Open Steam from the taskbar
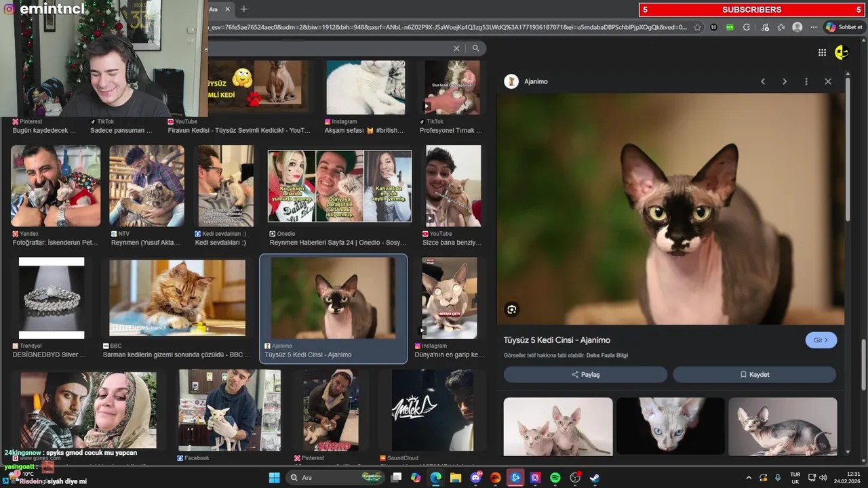The width and height of the screenshot is (868, 488). click(x=595, y=478)
